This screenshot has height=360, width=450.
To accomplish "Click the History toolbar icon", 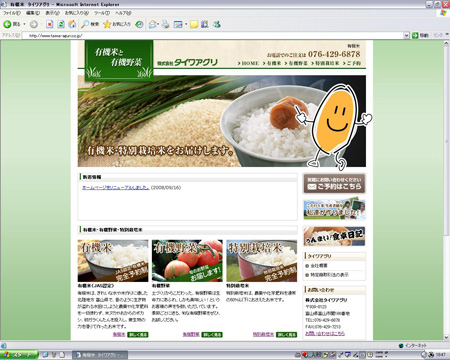I will pyautogui.click(x=139, y=24).
